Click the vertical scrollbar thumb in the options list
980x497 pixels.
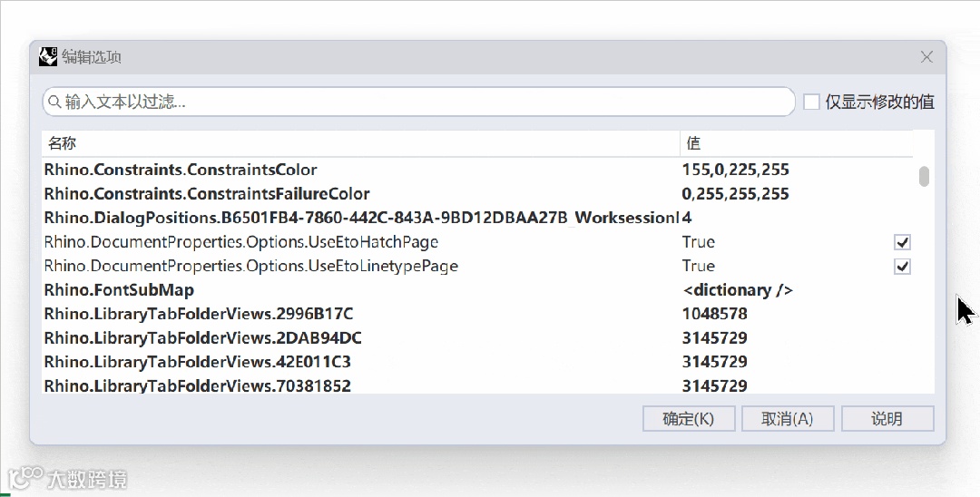click(924, 176)
